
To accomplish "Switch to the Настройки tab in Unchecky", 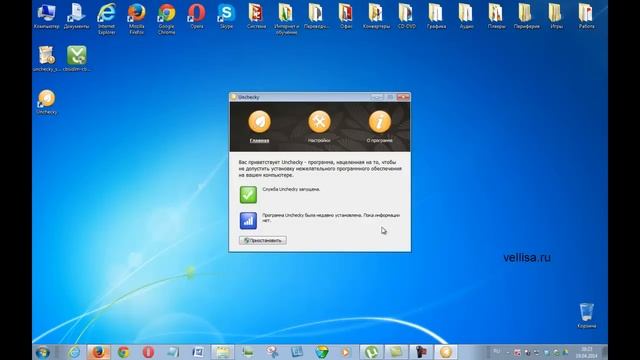I will pos(319,127).
